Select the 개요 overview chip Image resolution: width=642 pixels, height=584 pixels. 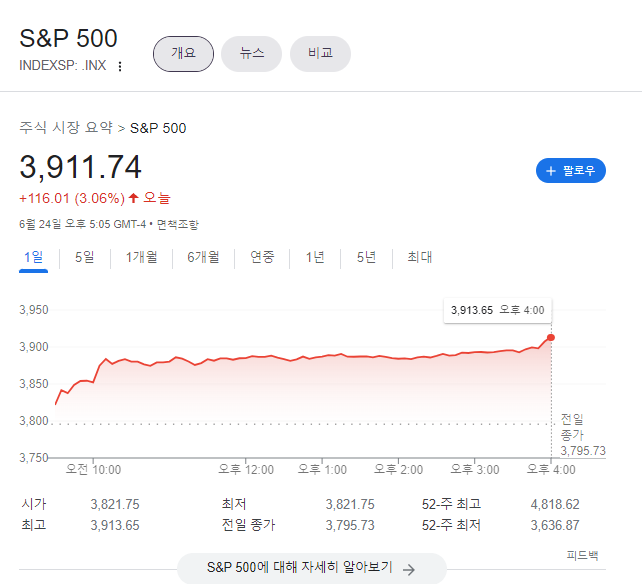183,54
